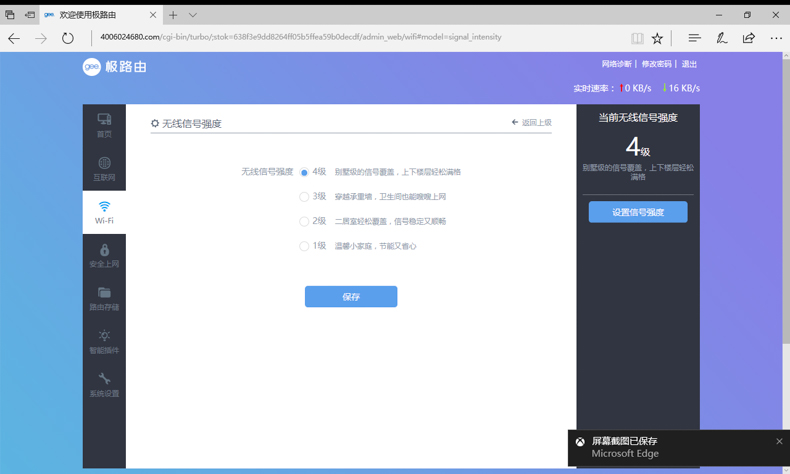Toggle the reading view book icon
This screenshot has height=474, width=790.
tap(637, 38)
